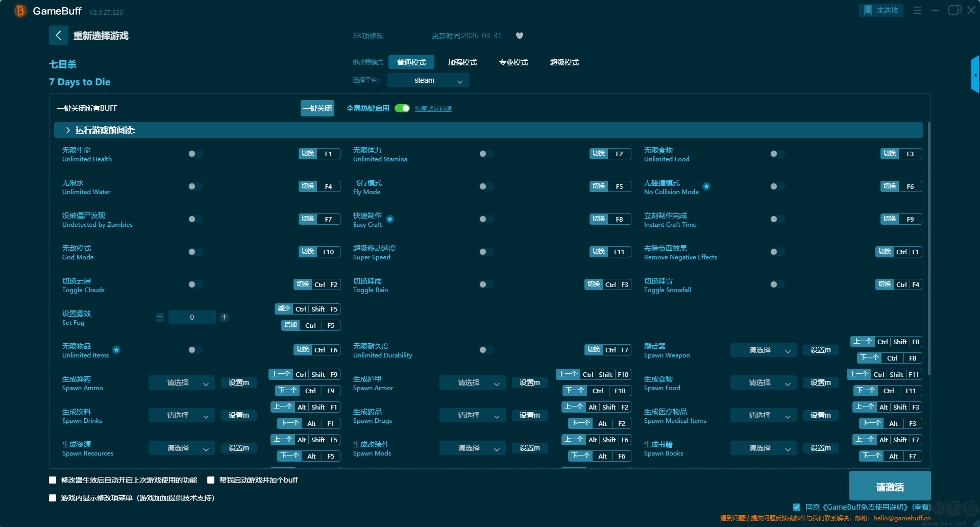Switch to 加强模式 tab
Image resolution: width=980 pixels, height=527 pixels.
462,62
